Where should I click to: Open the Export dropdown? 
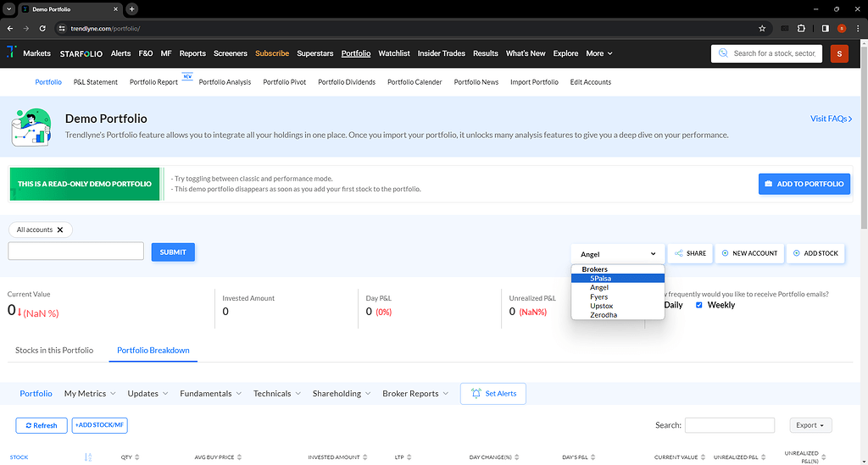pos(810,425)
